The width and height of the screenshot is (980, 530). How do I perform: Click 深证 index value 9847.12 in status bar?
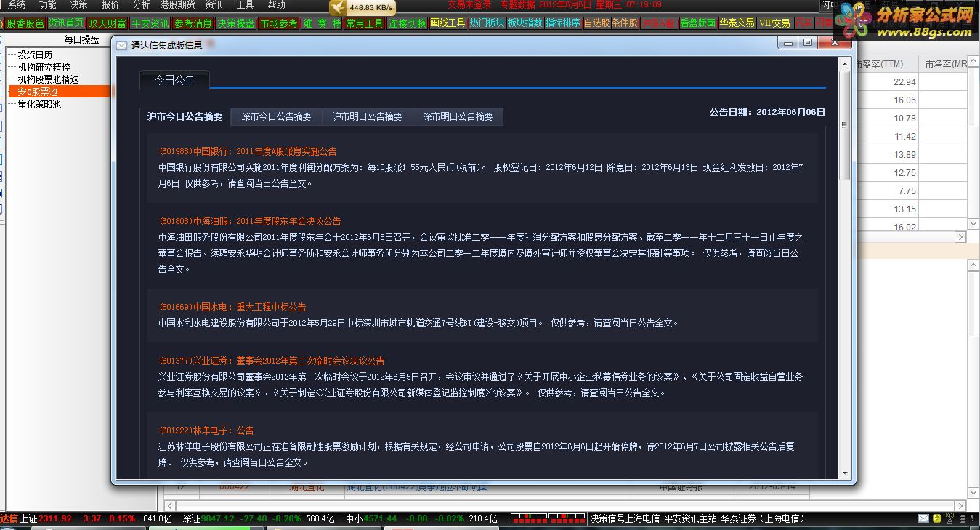pos(217,518)
